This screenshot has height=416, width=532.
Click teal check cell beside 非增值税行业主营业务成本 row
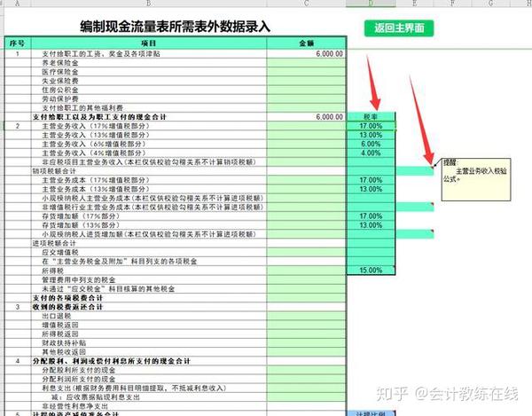[x=415, y=207]
